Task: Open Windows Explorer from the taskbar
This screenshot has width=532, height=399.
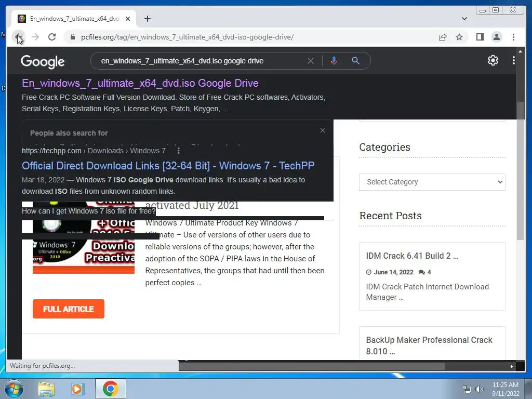Action: [46, 389]
